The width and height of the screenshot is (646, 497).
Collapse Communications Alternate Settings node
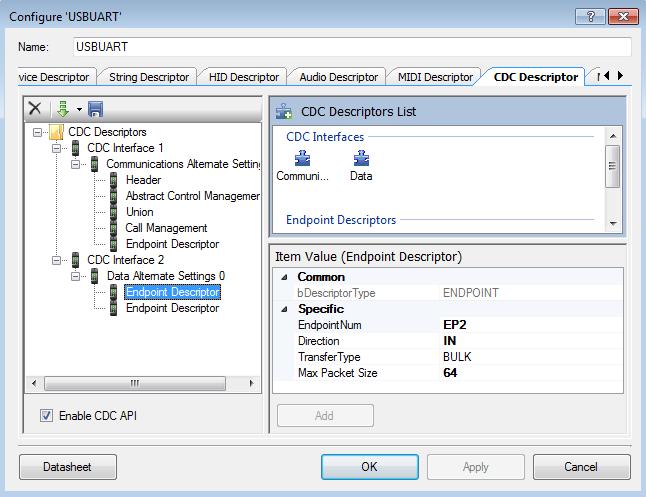pyautogui.click(x=75, y=164)
